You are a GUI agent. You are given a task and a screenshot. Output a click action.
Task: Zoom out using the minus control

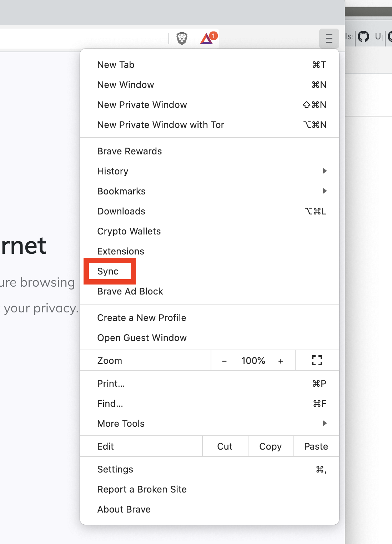225,361
